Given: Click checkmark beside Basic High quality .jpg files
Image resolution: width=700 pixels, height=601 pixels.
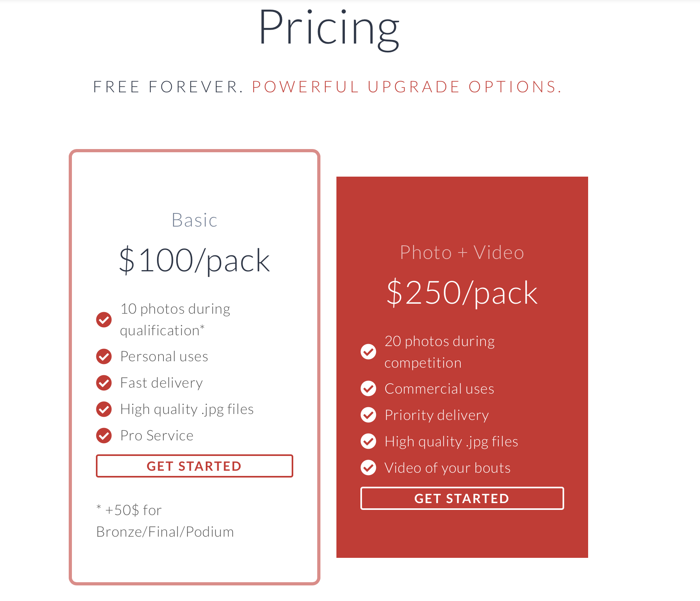Looking at the screenshot, I should [104, 409].
